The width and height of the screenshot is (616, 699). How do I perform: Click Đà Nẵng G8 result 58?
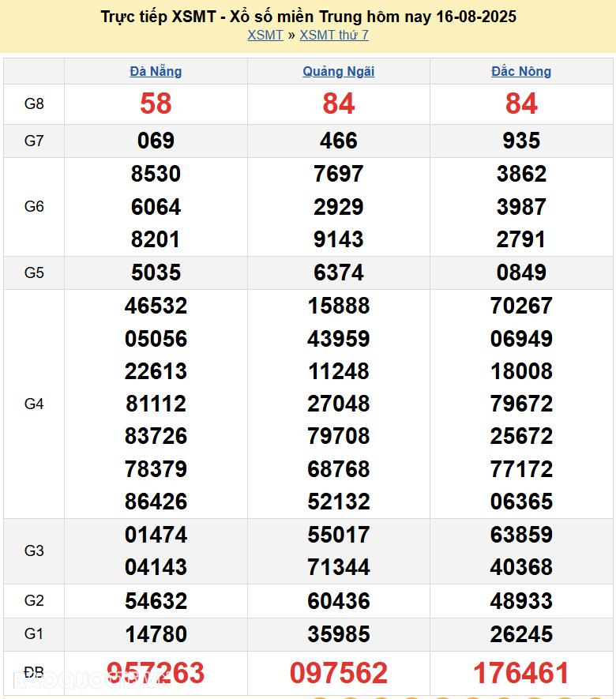pyautogui.click(x=156, y=103)
